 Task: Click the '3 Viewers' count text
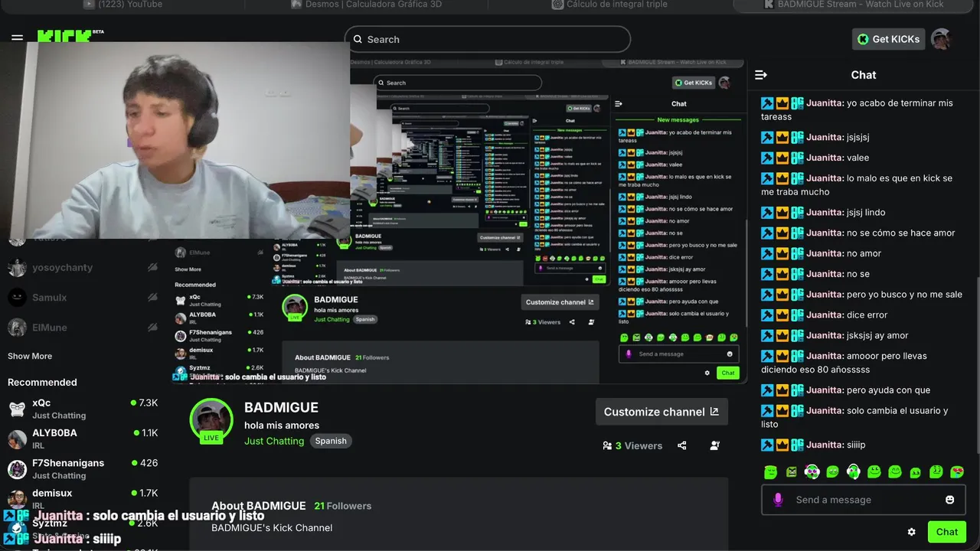pos(639,445)
